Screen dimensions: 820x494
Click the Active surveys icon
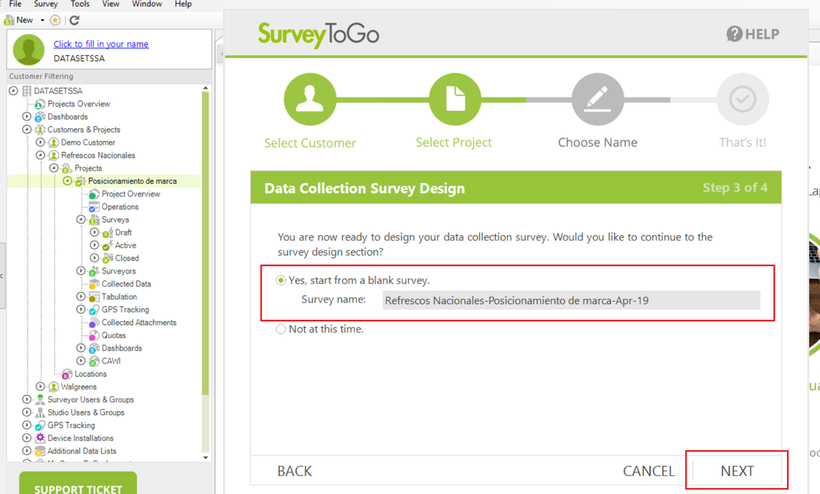point(107,245)
